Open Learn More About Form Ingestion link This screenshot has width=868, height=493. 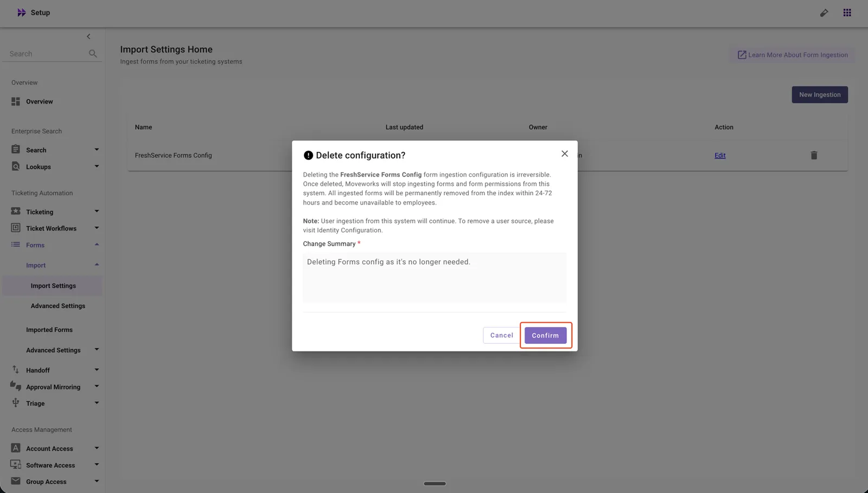tap(792, 55)
